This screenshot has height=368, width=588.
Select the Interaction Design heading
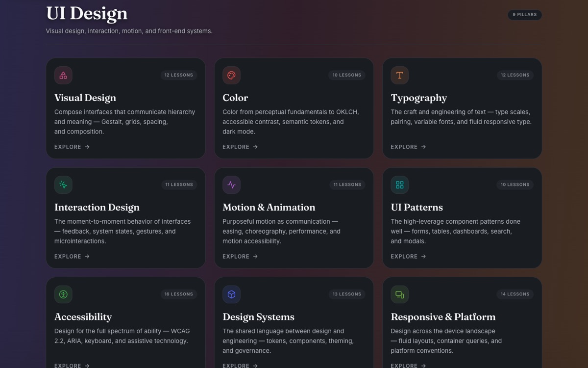tap(97, 207)
